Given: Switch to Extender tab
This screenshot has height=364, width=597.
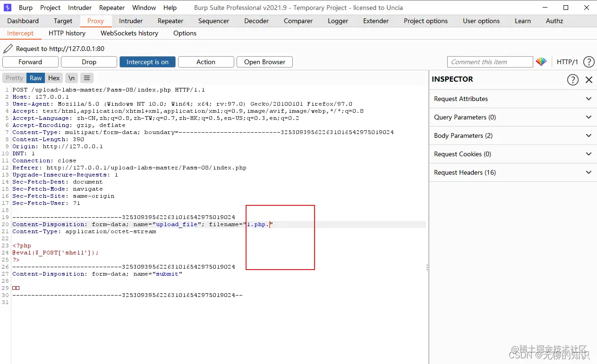Looking at the screenshot, I should [x=376, y=21].
